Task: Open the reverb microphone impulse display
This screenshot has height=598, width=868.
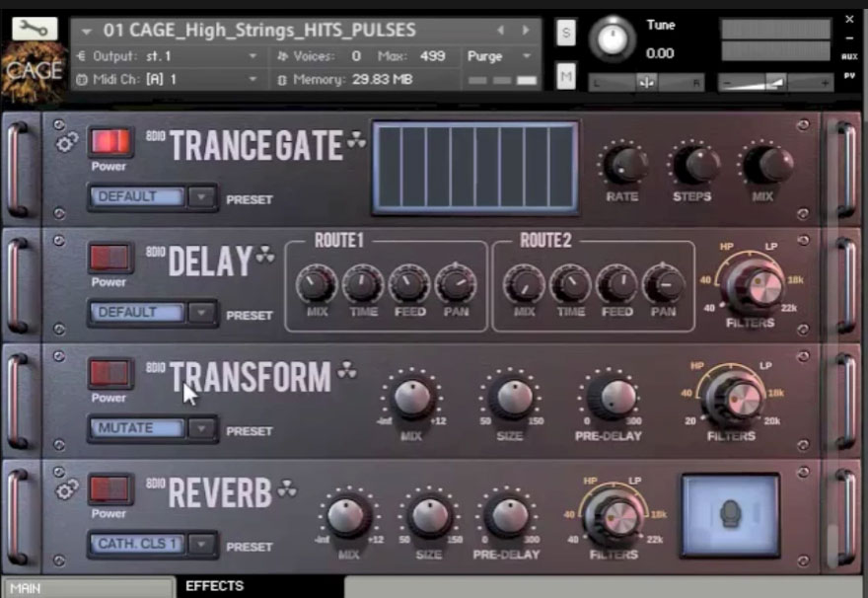Action: [x=730, y=515]
